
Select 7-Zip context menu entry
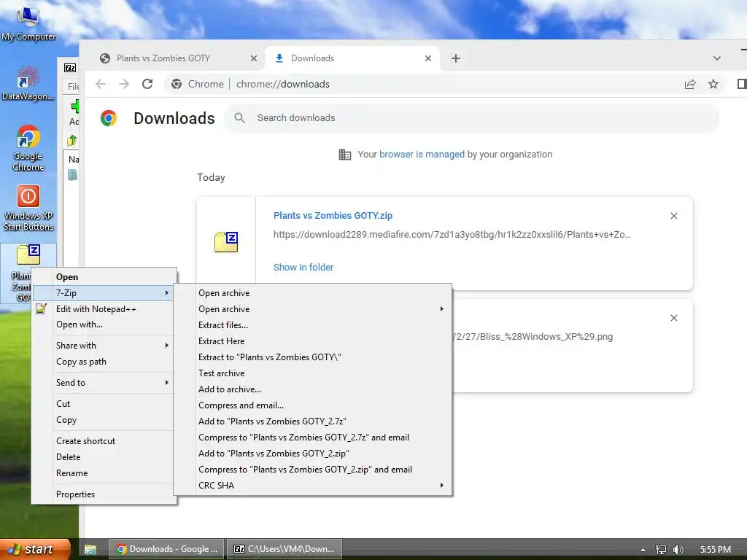[x=104, y=293]
